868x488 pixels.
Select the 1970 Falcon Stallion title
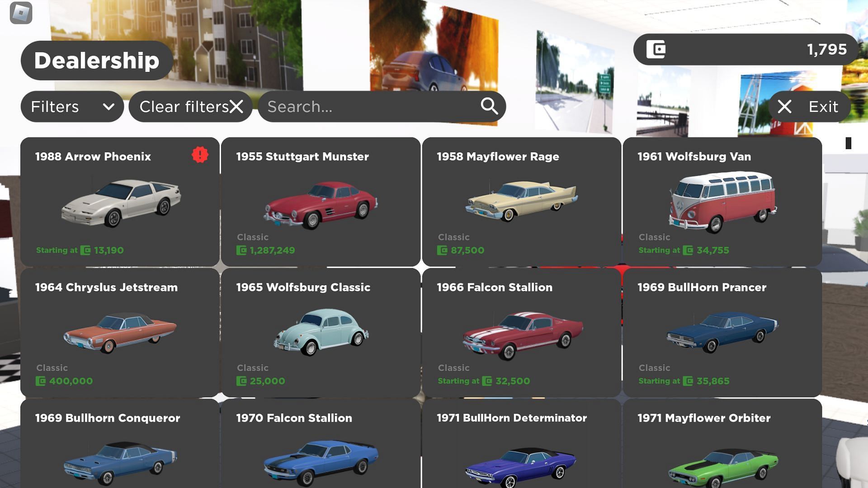click(x=294, y=418)
